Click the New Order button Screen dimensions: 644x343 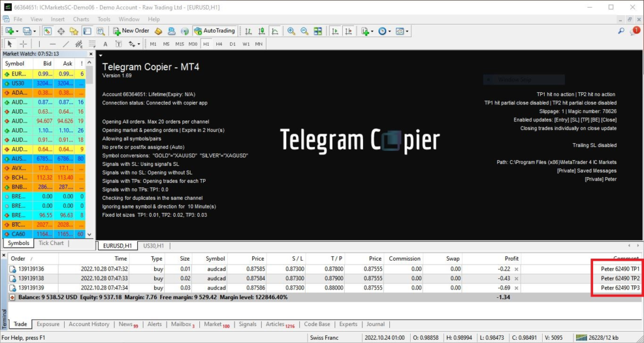tap(131, 31)
